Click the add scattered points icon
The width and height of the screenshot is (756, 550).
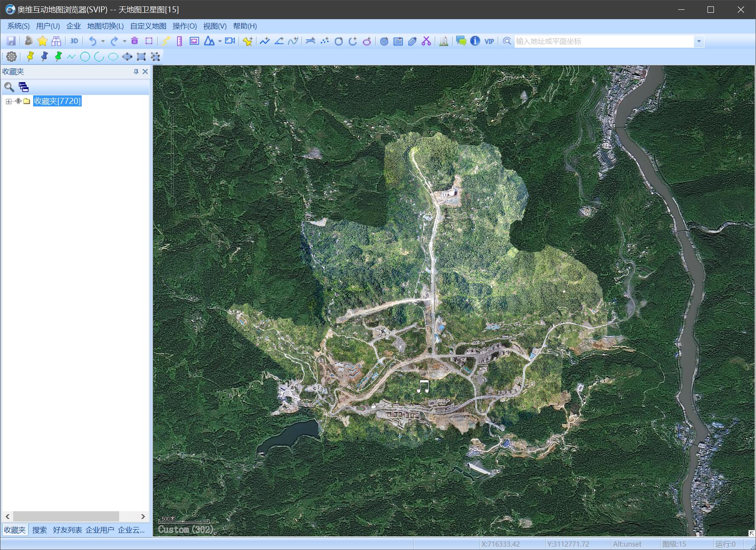[x=325, y=41]
